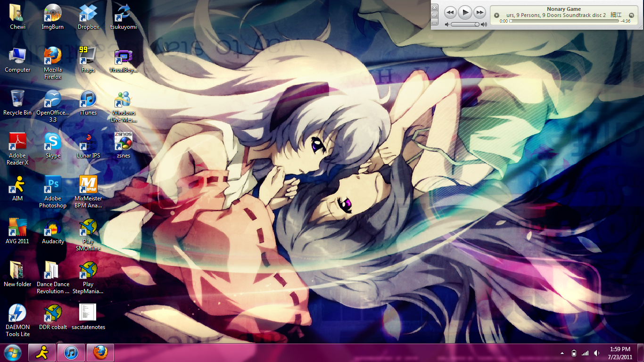Select the Mozilla Firefox desktop shortcut
The image size is (644, 362).
click(x=53, y=63)
